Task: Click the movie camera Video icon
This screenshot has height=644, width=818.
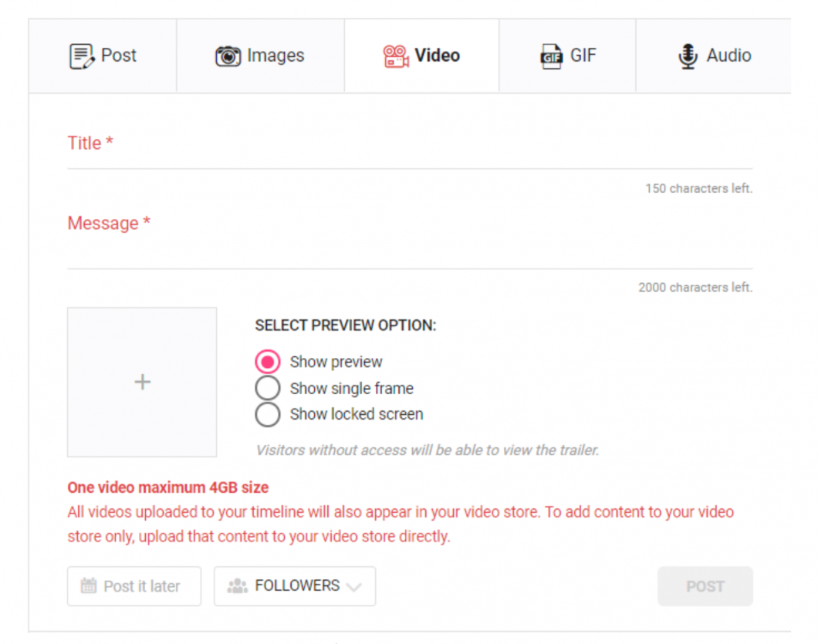Action: [397, 55]
